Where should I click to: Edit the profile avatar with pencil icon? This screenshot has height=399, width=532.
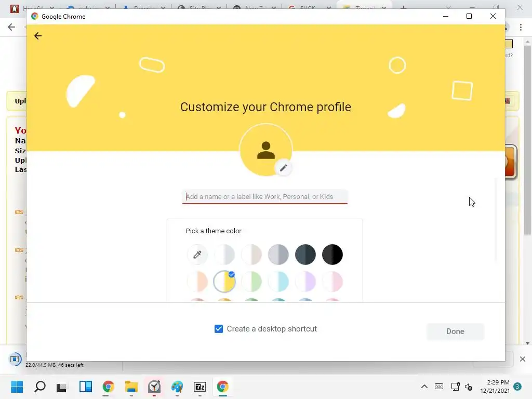283,168
